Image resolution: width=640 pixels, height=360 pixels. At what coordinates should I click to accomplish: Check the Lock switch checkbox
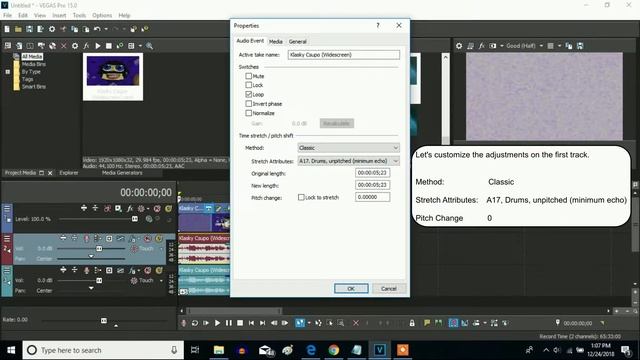tap(249, 85)
